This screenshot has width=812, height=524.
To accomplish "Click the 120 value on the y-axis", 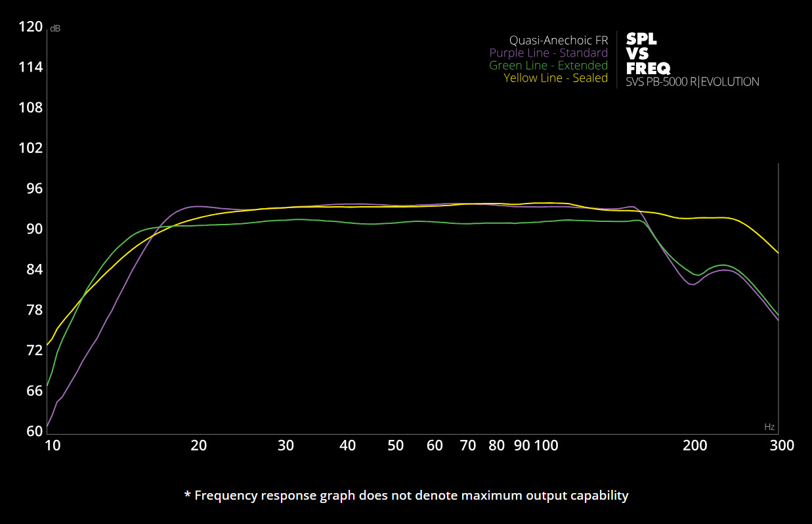I will coord(31,27).
